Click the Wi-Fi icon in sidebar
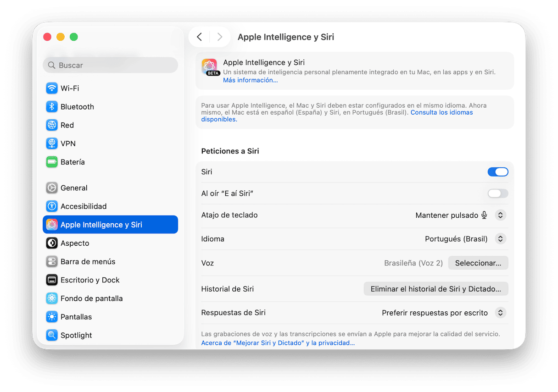This screenshot has height=392, width=558. [52, 88]
